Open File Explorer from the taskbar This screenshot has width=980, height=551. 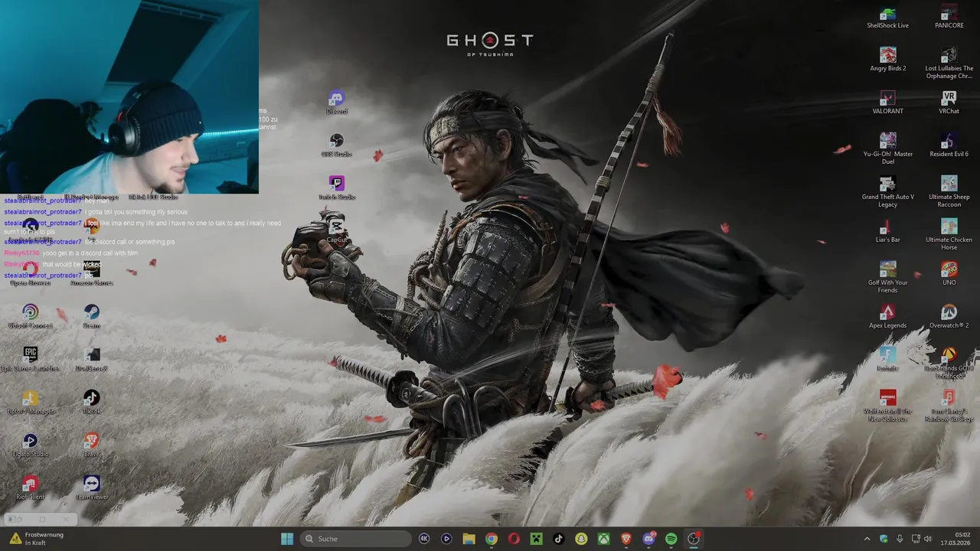tap(469, 539)
